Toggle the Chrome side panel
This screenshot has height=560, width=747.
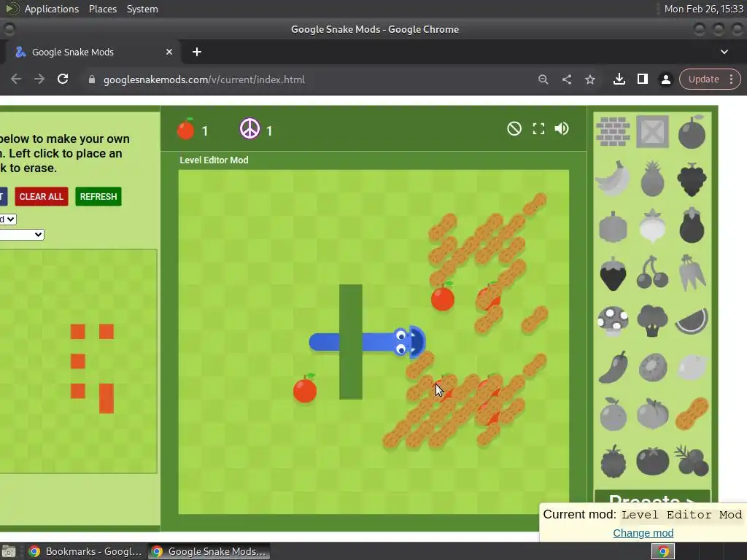point(642,79)
